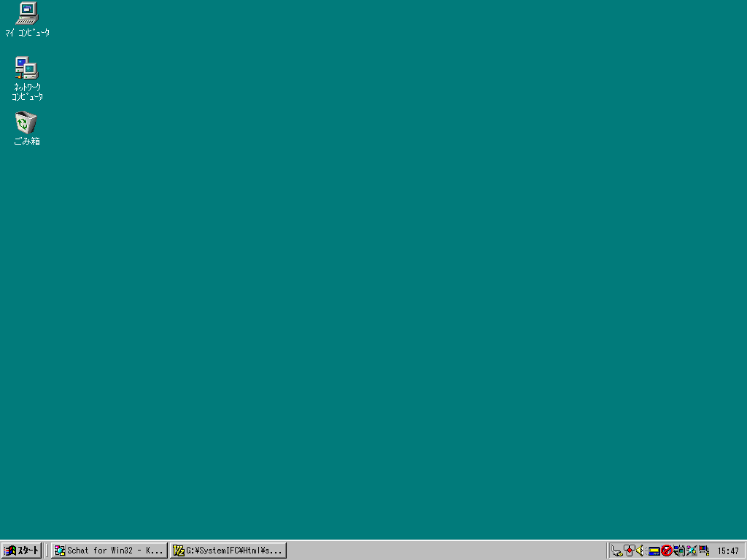Click the red prohibited-sign tray icon
Screen dimensions: 747x560
point(667,551)
